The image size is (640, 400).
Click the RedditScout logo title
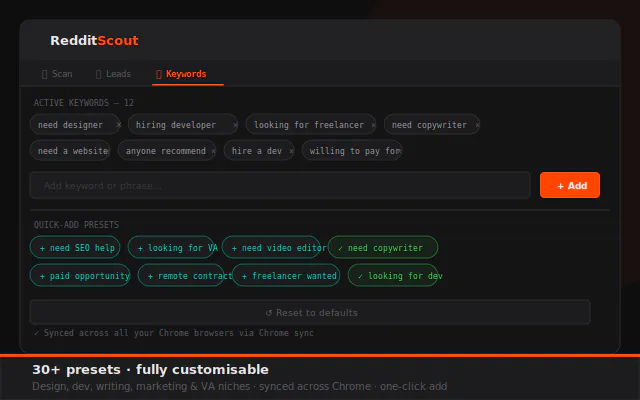94,40
